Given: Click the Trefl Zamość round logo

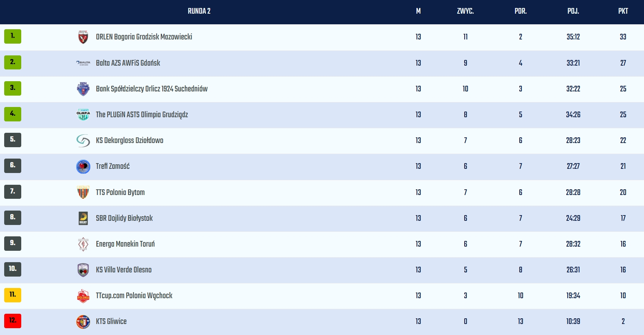Looking at the screenshot, I should click(83, 167).
